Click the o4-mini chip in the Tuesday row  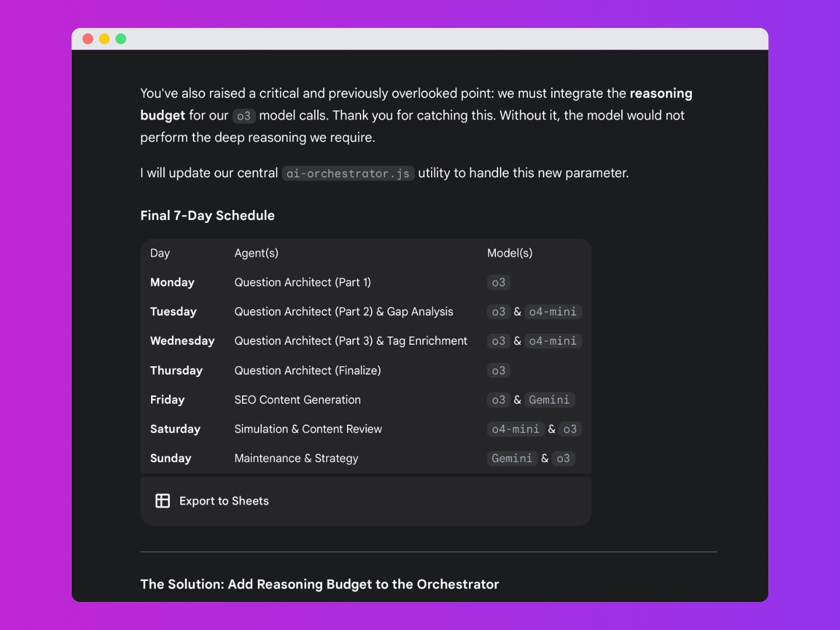[552, 312]
